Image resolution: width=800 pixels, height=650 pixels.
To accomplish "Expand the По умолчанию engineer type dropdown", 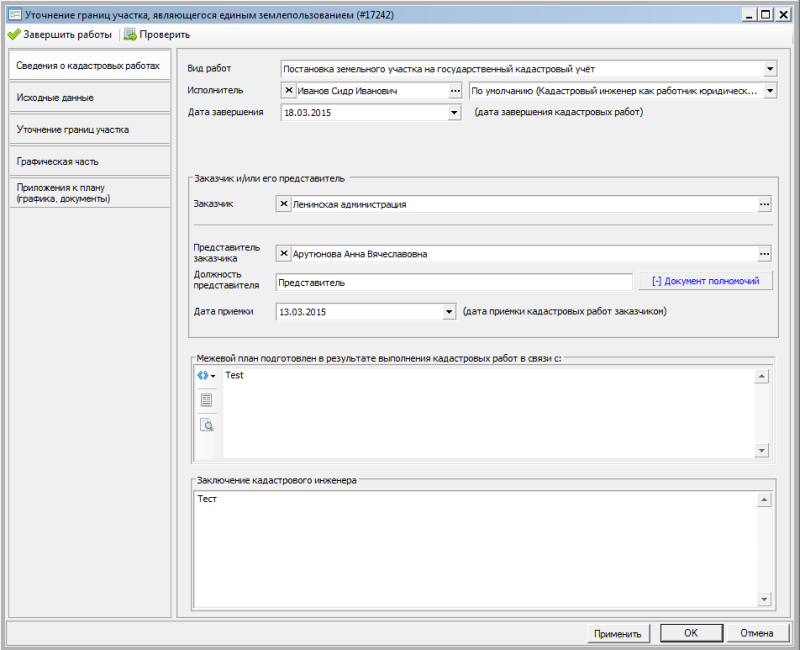I will tap(770, 91).
